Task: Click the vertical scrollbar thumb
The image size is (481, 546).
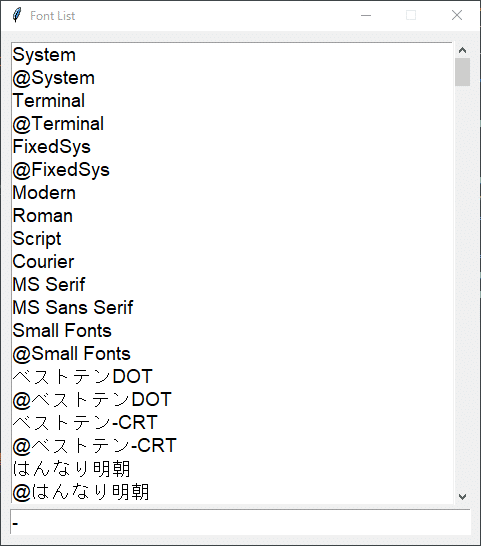Action: [463, 72]
